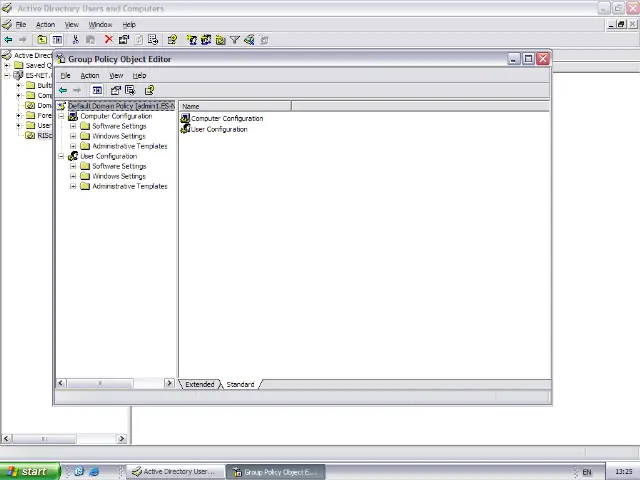The width and height of the screenshot is (640, 480).
Task: Click Computer Configuration icon in right pane list
Action: coord(185,118)
